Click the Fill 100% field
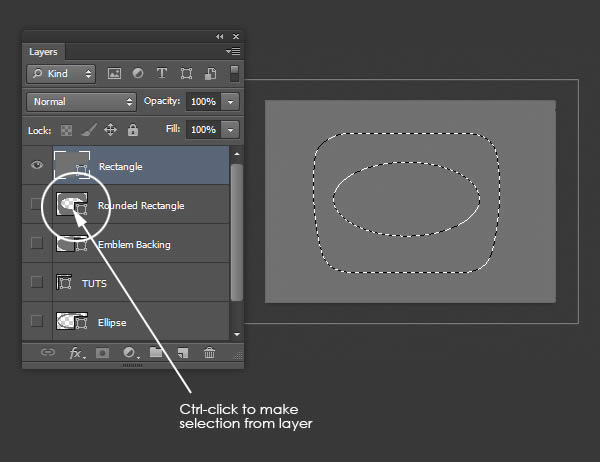Screen dimensions: 600x462 tap(204, 130)
